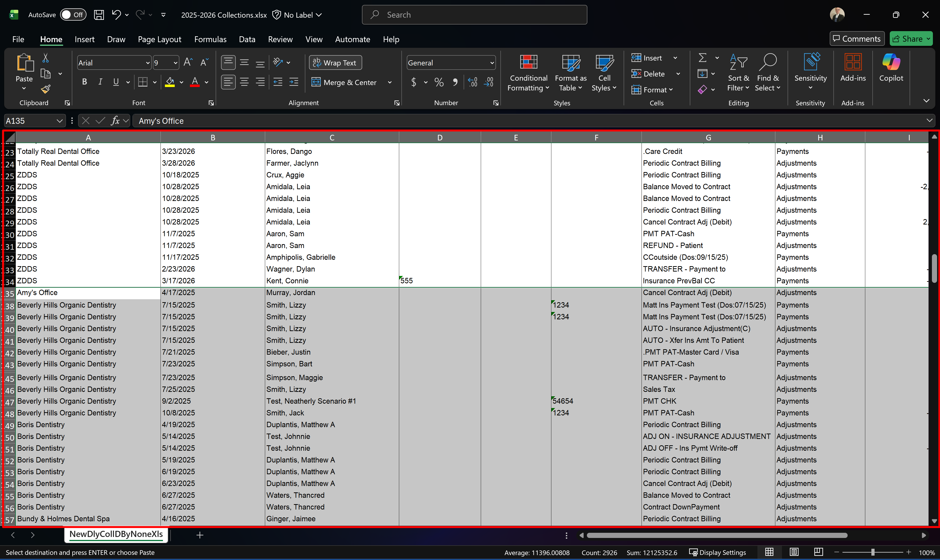Click the Decrease Indent icon

(x=278, y=82)
